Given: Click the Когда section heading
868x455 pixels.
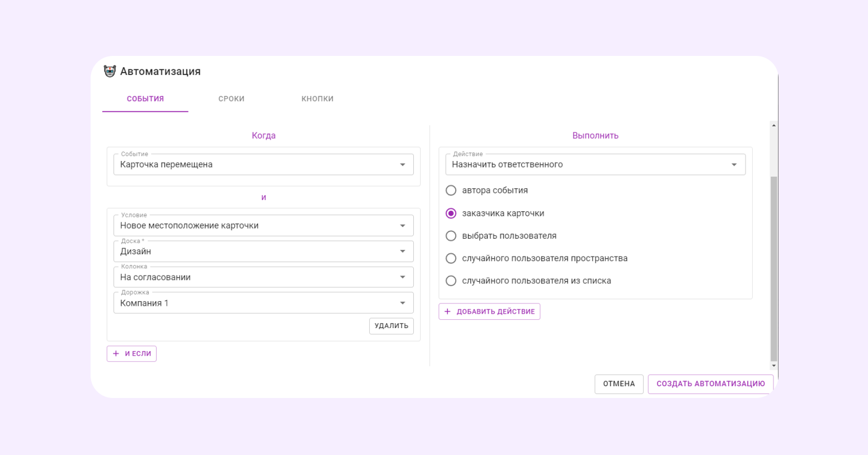Looking at the screenshot, I should pyautogui.click(x=263, y=136).
